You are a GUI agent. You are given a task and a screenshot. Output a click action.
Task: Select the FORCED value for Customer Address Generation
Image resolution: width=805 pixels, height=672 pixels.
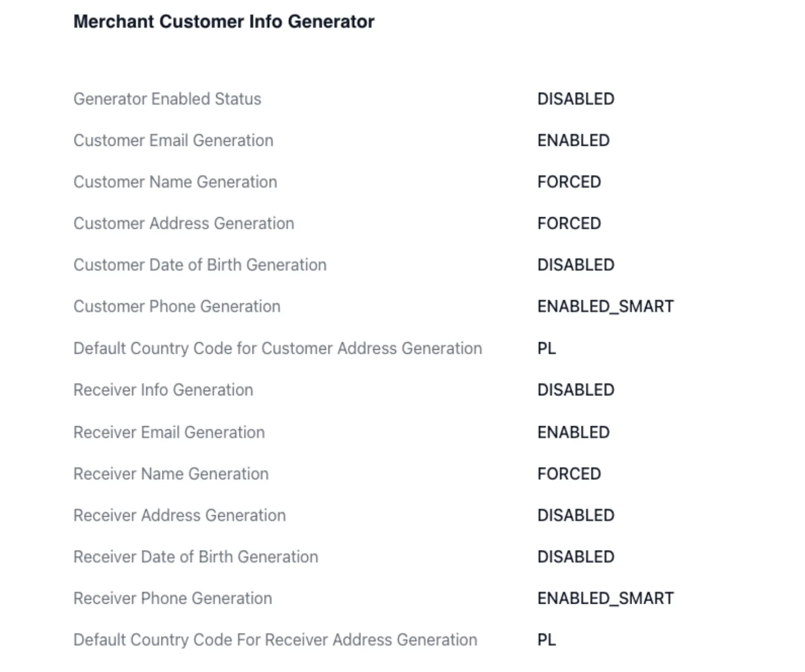[x=569, y=223]
